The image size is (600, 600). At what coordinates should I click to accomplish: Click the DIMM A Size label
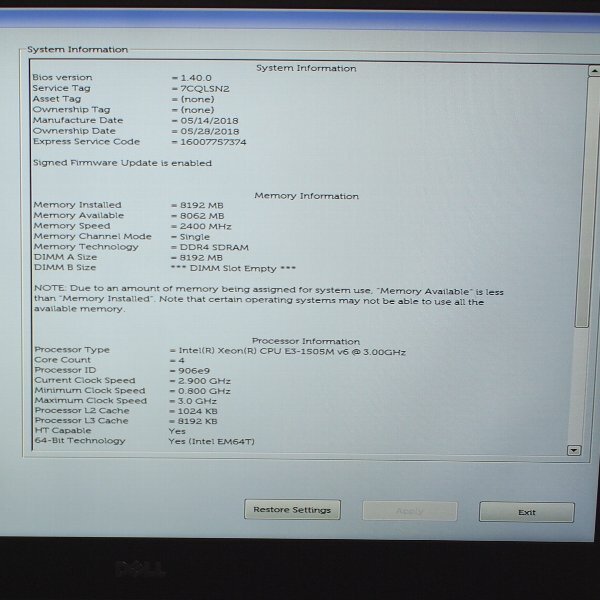point(65,257)
